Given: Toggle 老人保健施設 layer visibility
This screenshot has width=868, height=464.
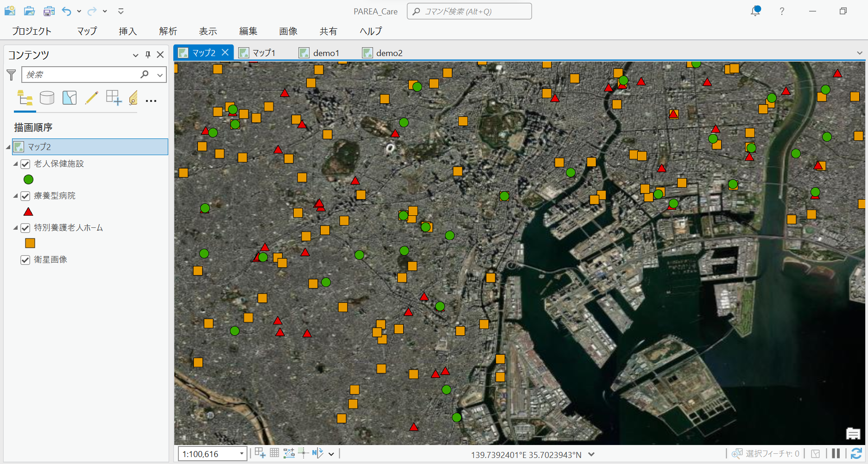Looking at the screenshot, I should click(25, 164).
